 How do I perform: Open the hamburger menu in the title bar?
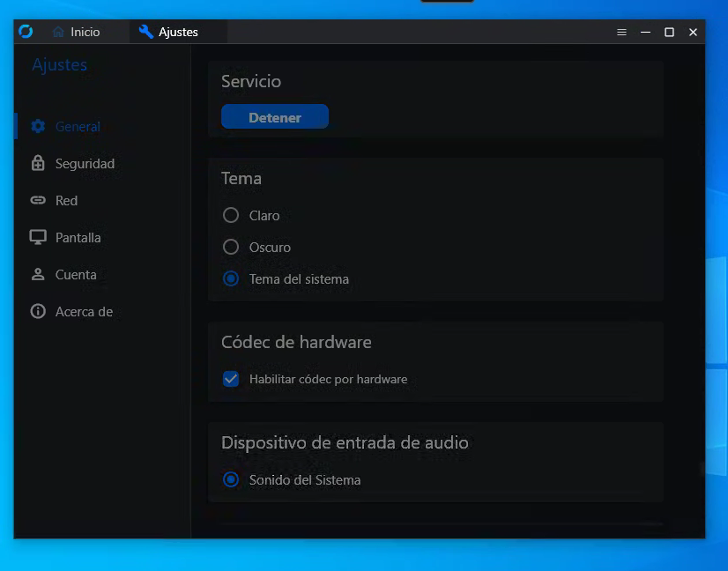[621, 32]
